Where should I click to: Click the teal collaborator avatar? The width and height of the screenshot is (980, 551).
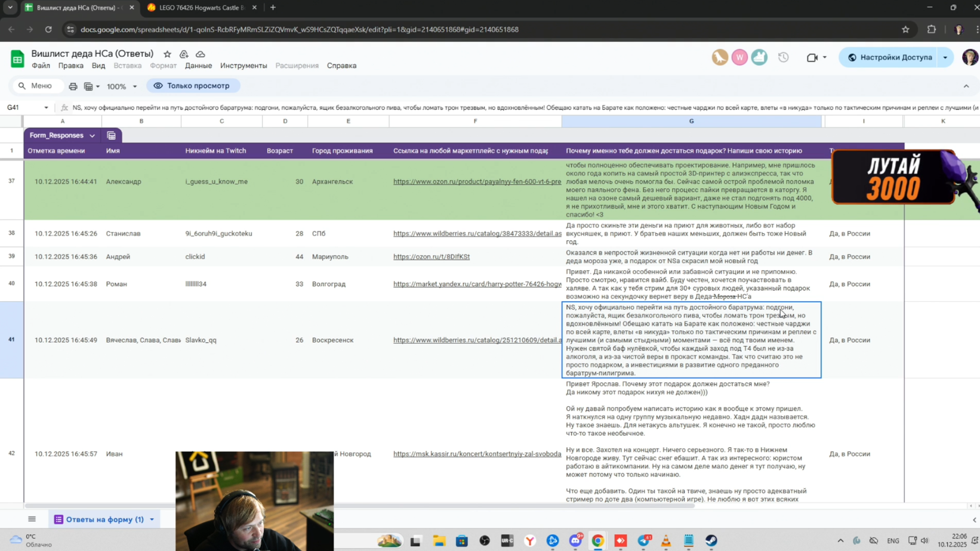coord(759,57)
